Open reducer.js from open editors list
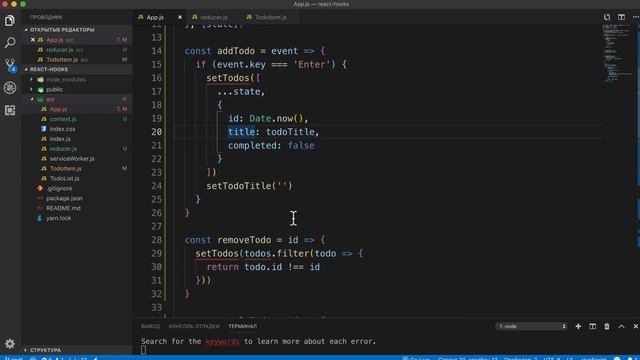Image resolution: width=640 pixels, height=360 pixels. (x=77, y=49)
